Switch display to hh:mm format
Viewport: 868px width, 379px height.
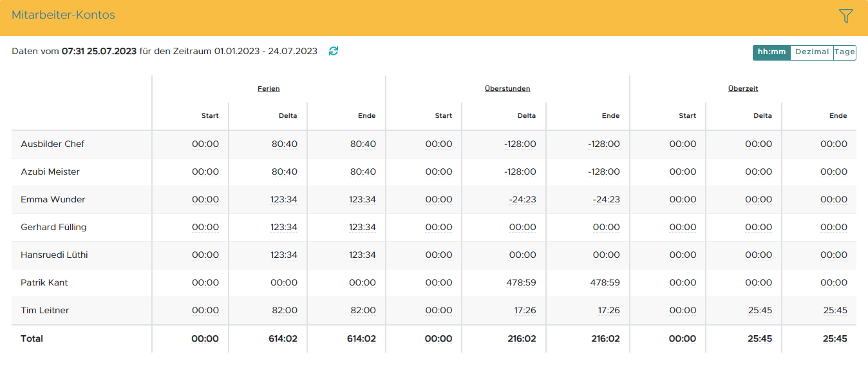click(x=771, y=52)
